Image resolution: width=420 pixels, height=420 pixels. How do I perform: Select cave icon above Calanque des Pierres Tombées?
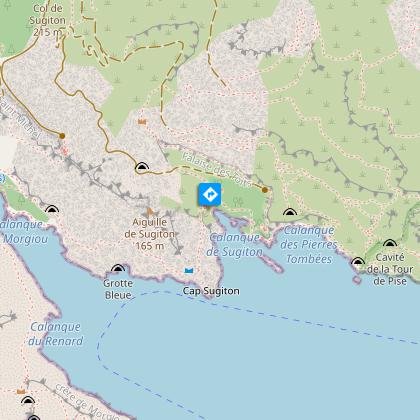(x=290, y=212)
